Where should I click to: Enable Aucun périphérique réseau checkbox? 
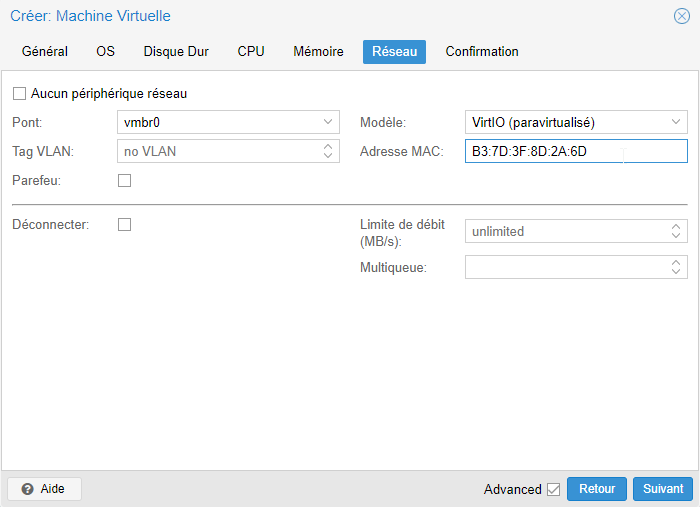pos(19,94)
